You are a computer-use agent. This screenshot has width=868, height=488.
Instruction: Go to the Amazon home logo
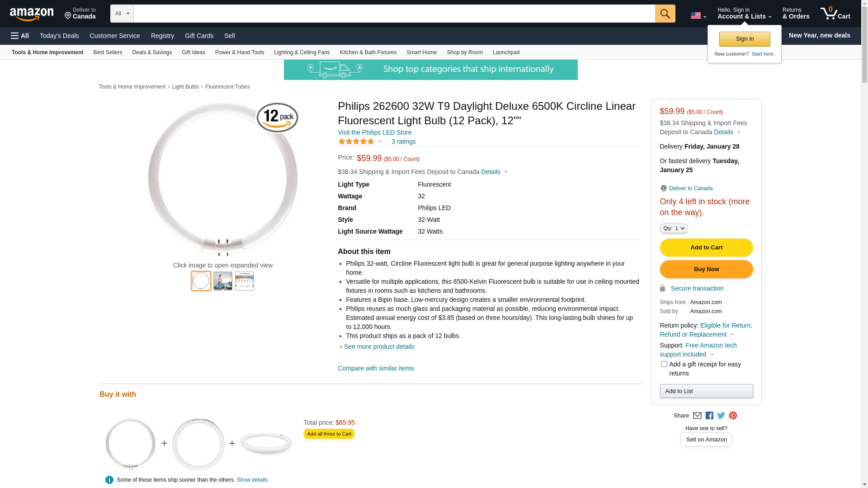point(32,14)
